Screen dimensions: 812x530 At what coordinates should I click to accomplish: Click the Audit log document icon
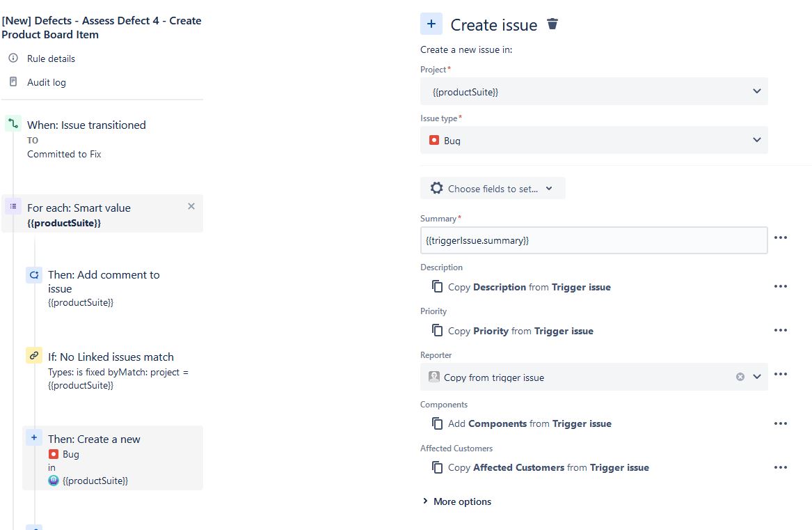coord(13,81)
